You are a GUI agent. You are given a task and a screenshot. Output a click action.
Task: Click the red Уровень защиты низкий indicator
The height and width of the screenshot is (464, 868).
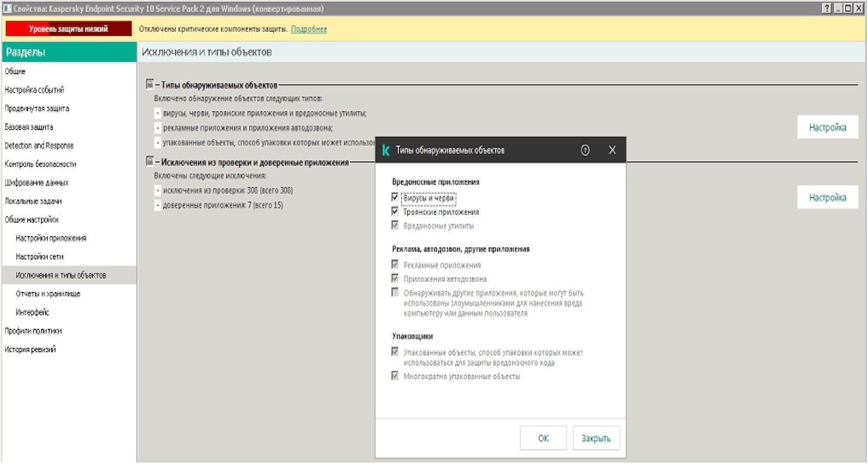tap(68, 29)
